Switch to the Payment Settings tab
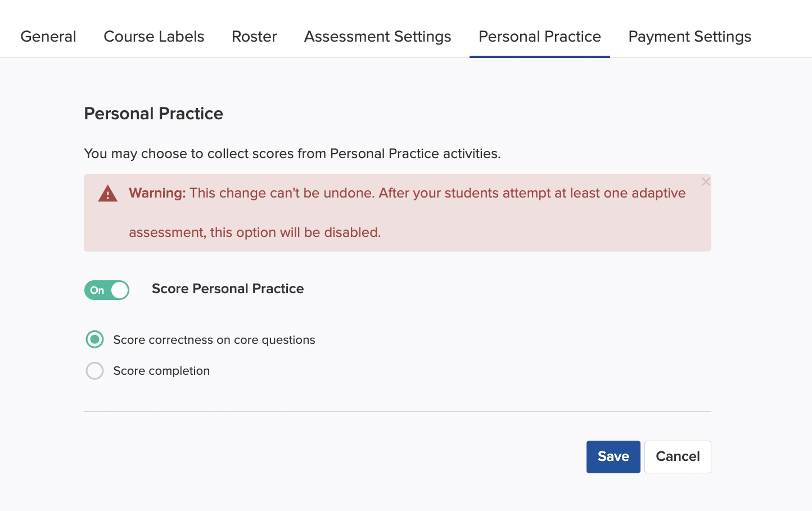Image resolution: width=812 pixels, height=511 pixels. [690, 37]
